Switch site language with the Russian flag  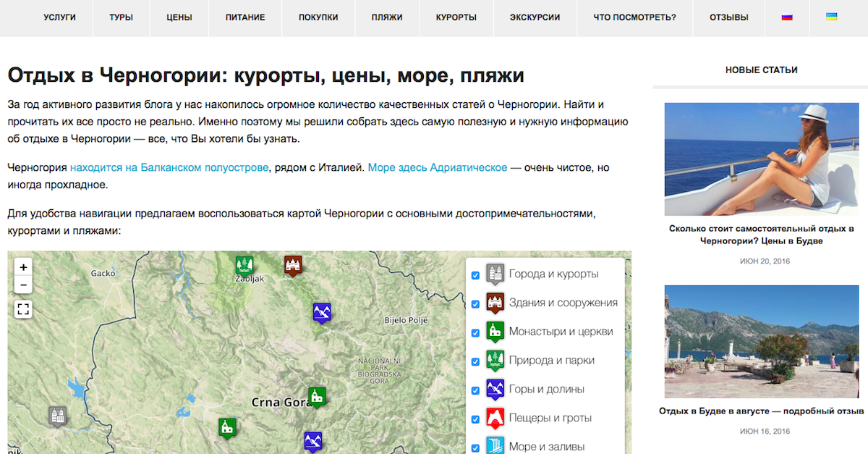click(787, 17)
